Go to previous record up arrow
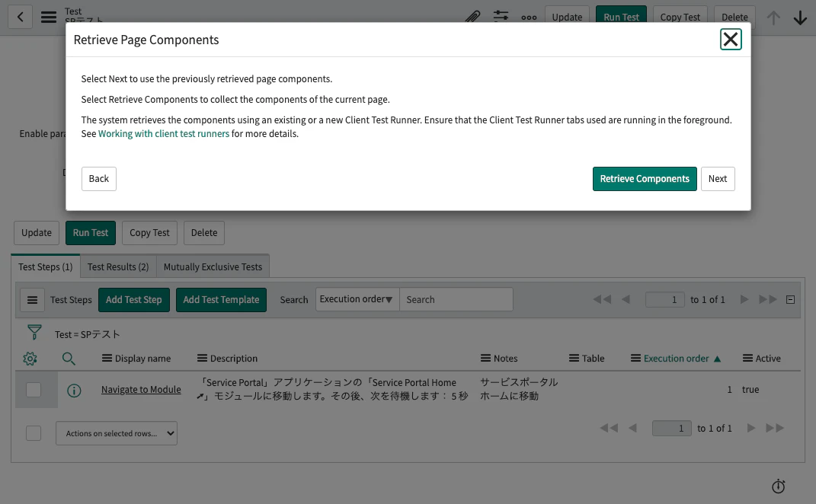The width and height of the screenshot is (816, 504). pyautogui.click(x=773, y=18)
